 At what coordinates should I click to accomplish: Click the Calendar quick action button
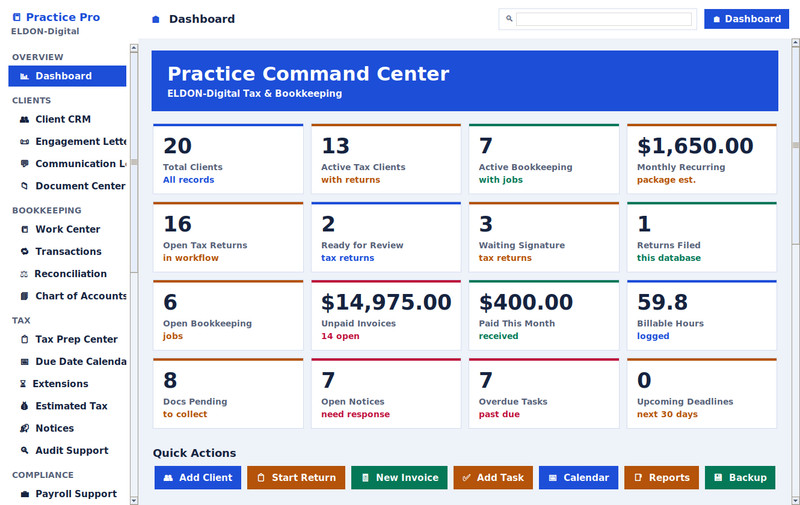click(x=578, y=477)
